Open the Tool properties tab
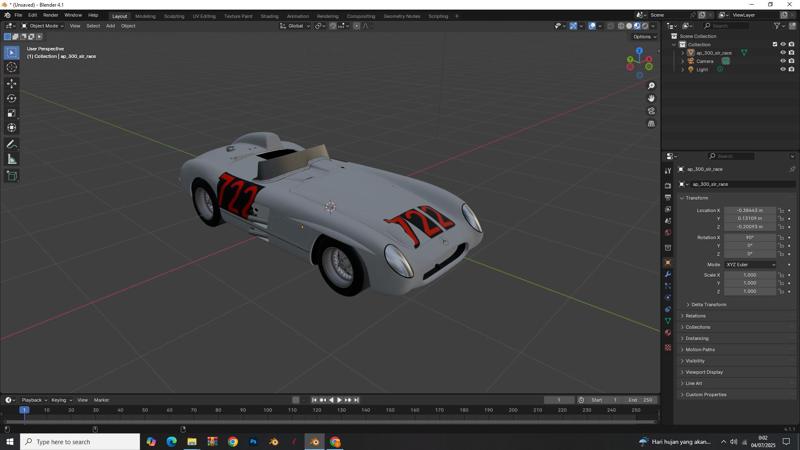The width and height of the screenshot is (800, 450). (668, 171)
